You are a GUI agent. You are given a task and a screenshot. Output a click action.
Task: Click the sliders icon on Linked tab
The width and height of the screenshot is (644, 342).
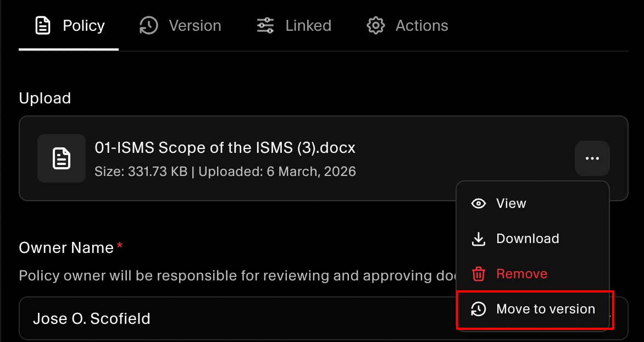click(x=265, y=26)
